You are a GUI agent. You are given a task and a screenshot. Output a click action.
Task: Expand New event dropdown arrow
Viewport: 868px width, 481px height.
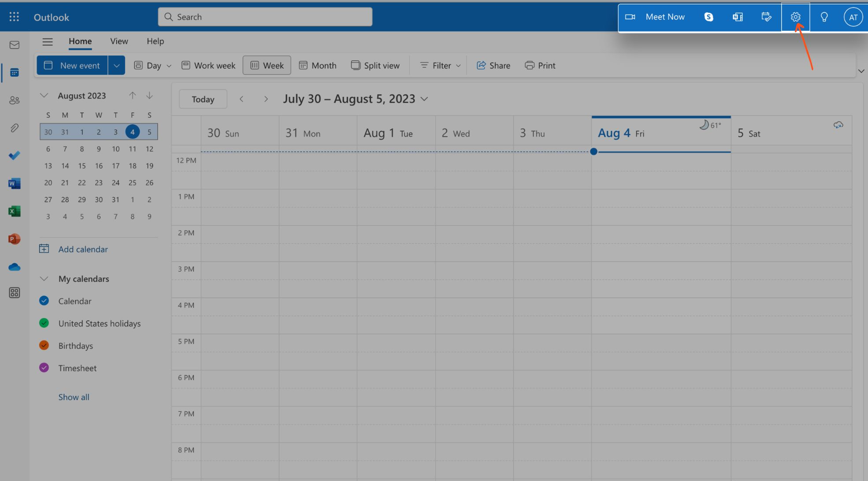coord(116,66)
